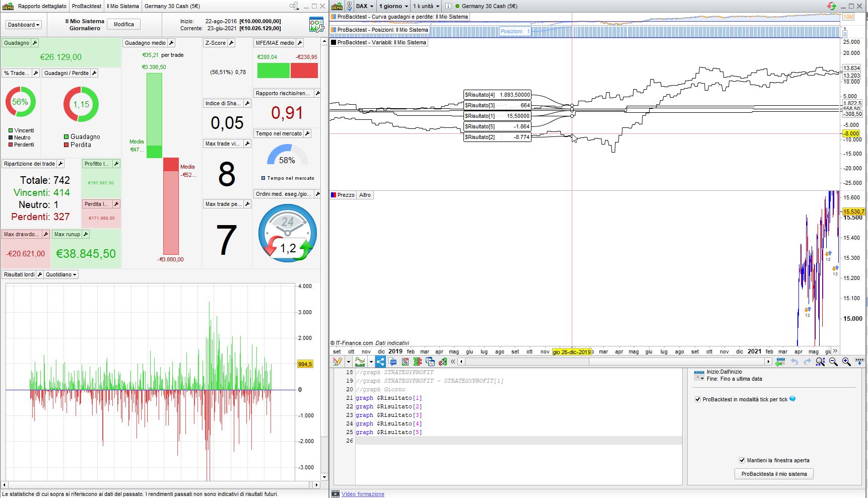Click the wrench next to Indice di Sharpe

click(247, 103)
